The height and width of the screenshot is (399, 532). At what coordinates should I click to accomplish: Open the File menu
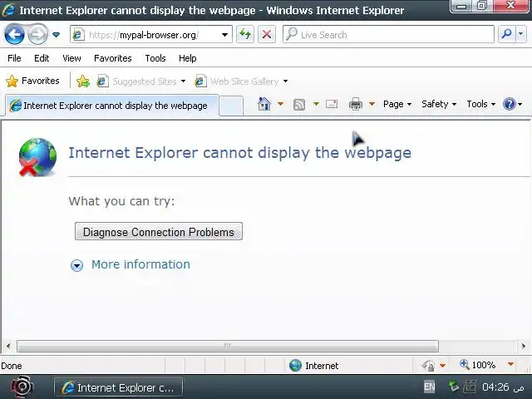[x=14, y=58]
